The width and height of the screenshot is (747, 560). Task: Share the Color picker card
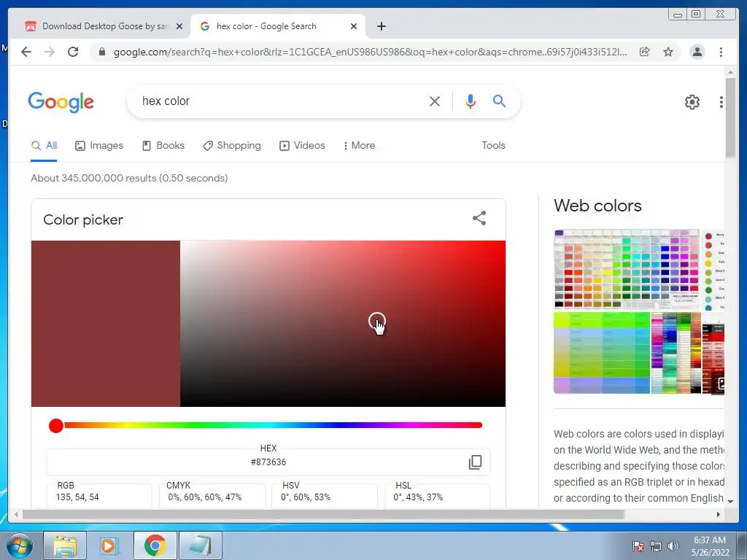pos(479,219)
